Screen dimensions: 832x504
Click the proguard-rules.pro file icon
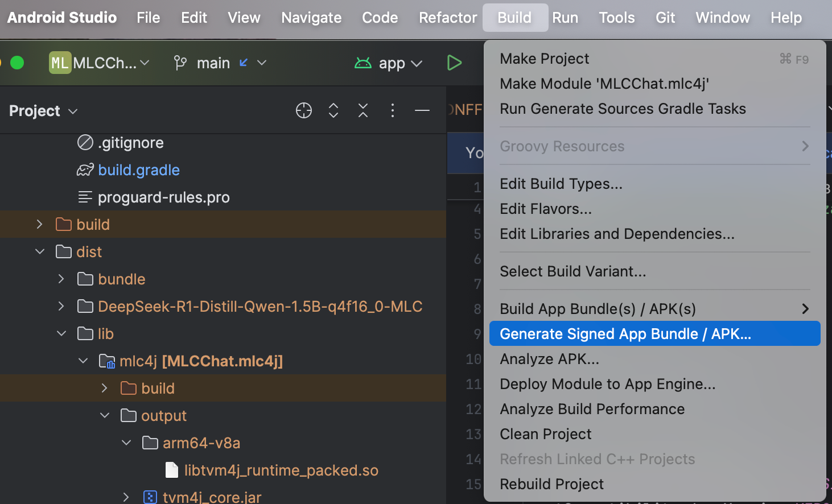point(85,197)
